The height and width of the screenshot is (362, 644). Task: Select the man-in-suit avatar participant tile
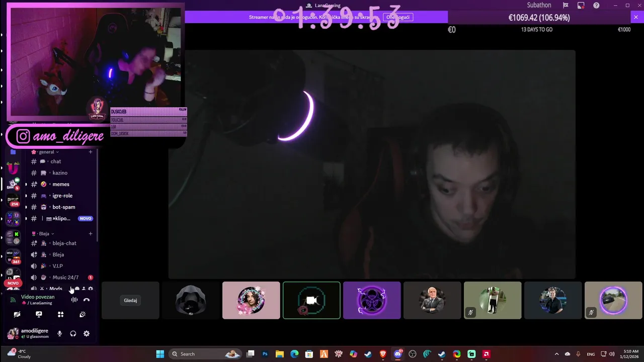click(432, 300)
